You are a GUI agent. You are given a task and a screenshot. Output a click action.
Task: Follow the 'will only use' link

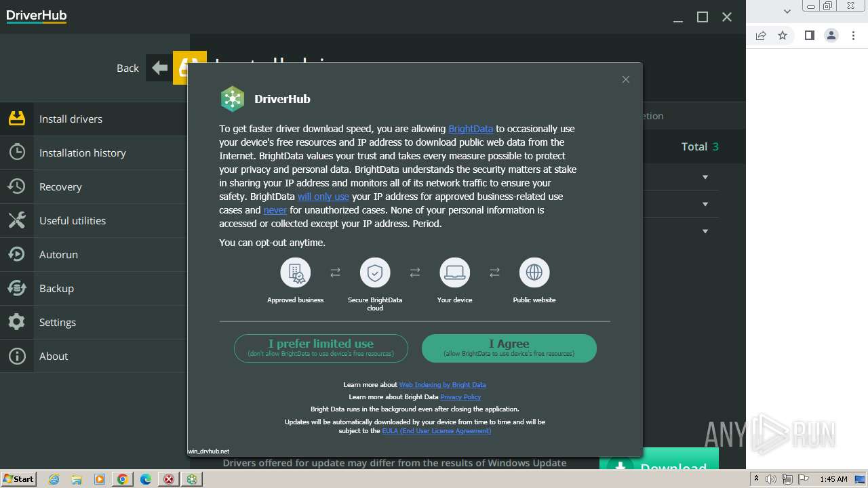pyautogui.click(x=323, y=197)
